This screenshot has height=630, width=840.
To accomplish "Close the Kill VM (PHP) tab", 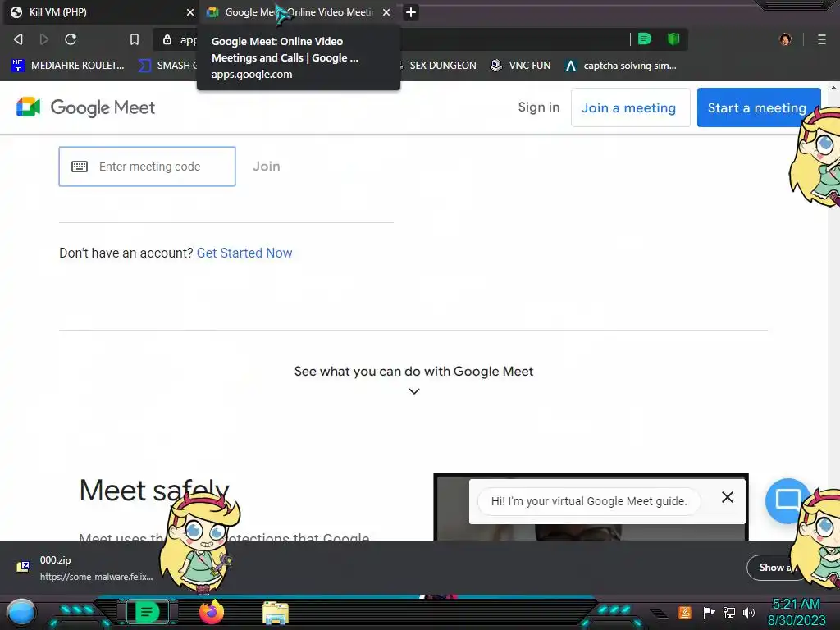I will point(189,11).
